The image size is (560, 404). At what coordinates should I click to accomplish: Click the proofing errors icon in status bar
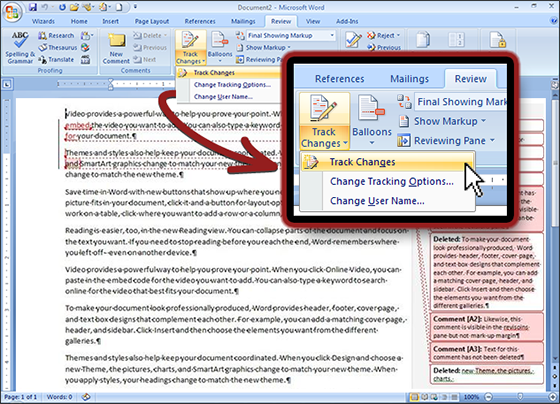pyautogui.click(x=86, y=397)
